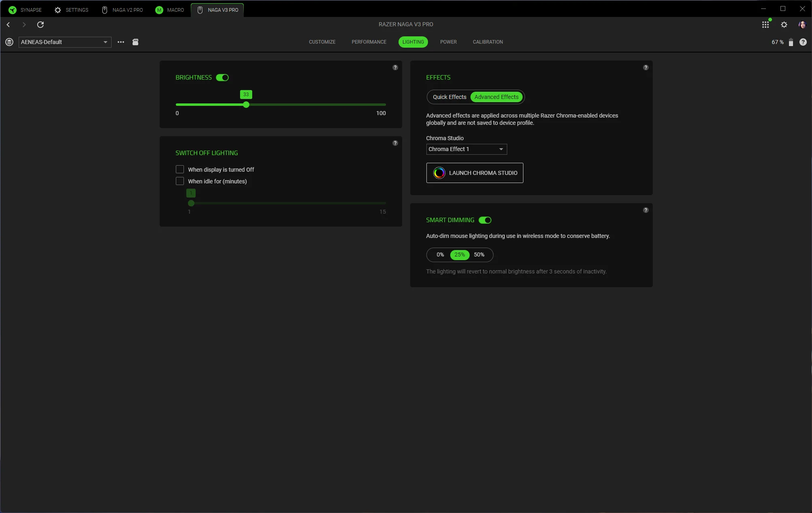Show help for Switch Off Lighting panel
Screen dimensions: 812x513
(x=395, y=143)
